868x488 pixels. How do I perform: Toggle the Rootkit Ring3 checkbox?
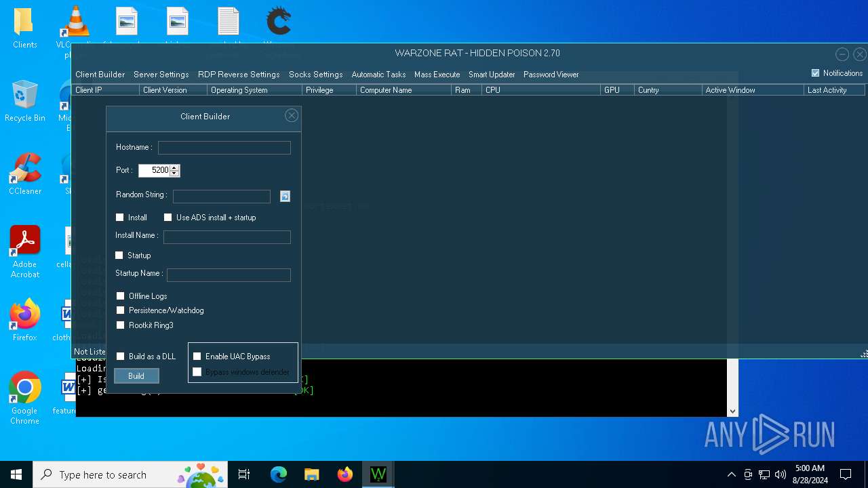tap(121, 325)
